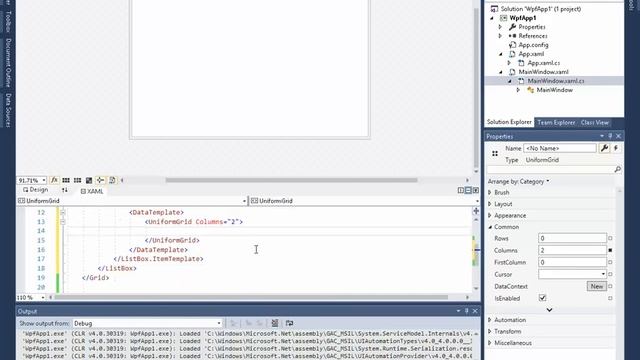This screenshot has height=360, width=640.
Task: Click the designer horizontal scrollbar
Action: click(x=291, y=180)
